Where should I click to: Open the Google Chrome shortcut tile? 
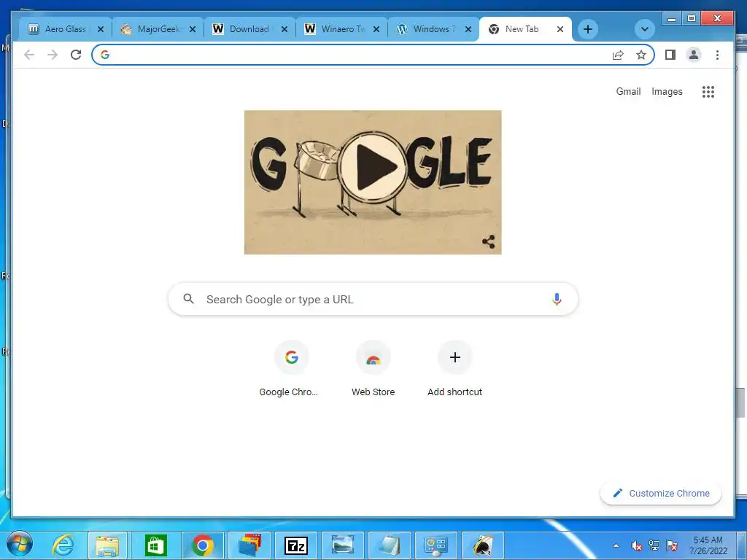point(292,357)
